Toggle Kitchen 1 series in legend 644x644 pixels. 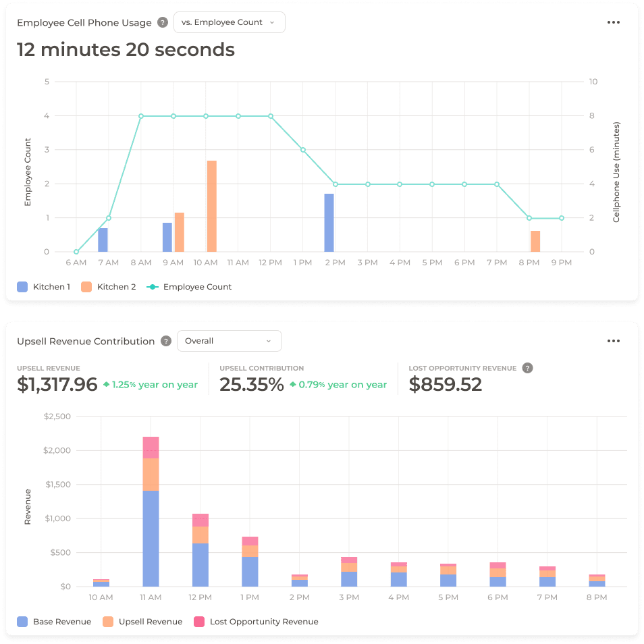[44, 287]
